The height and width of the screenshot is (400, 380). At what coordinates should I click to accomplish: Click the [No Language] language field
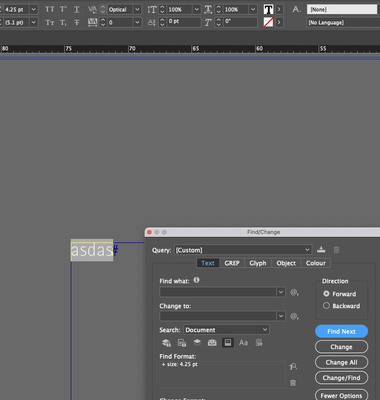click(343, 23)
